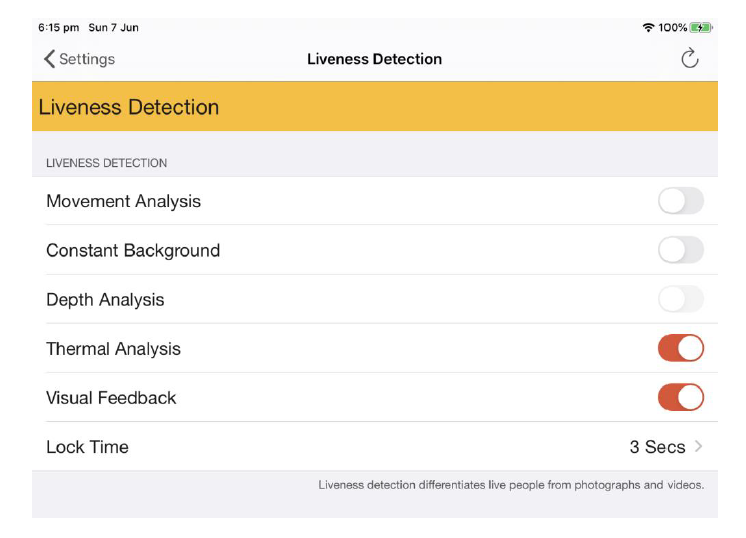Open the Lock Time disclosure chevron

pos(698,447)
